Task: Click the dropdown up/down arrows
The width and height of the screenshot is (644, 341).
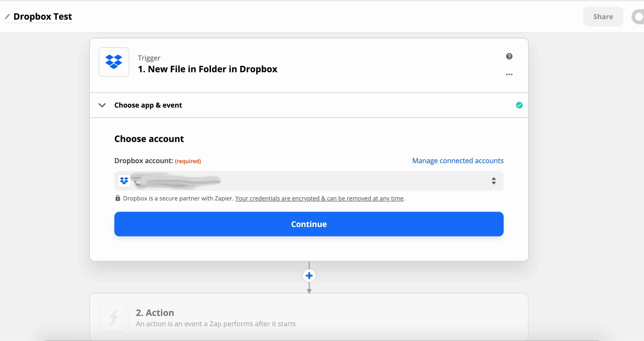Action: pyautogui.click(x=494, y=181)
